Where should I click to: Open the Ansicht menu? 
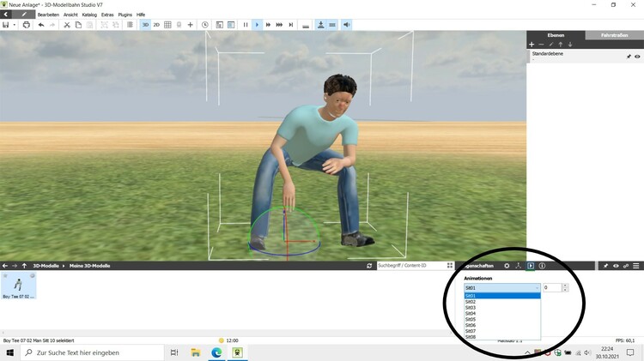pos(70,15)
